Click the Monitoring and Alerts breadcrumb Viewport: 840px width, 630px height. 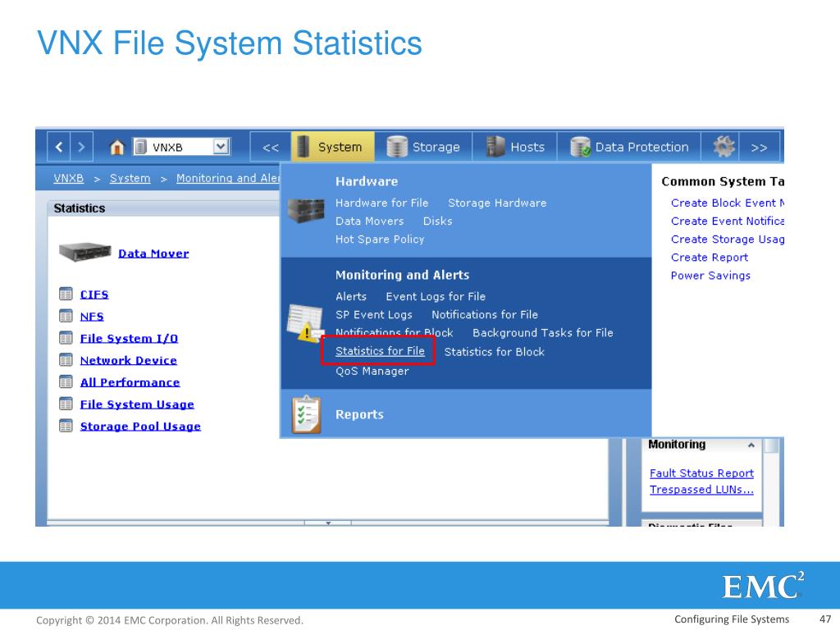(228, 178)
